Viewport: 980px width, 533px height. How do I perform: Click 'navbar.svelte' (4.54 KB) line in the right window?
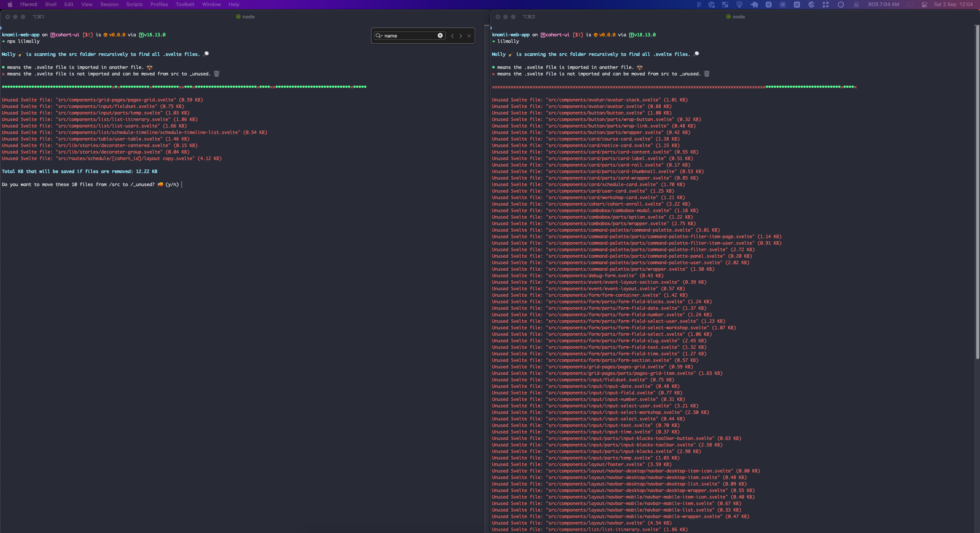pos(582,523)
